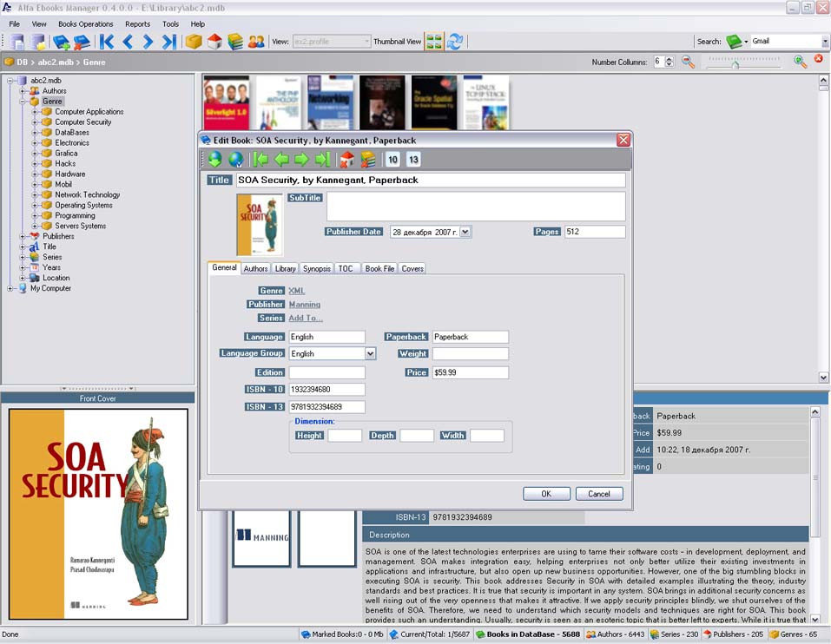Image resolution: width=831 pixels, height=644 pixels.
Task: Click the ISBN - 10 input field
Action: click(327, 389)
